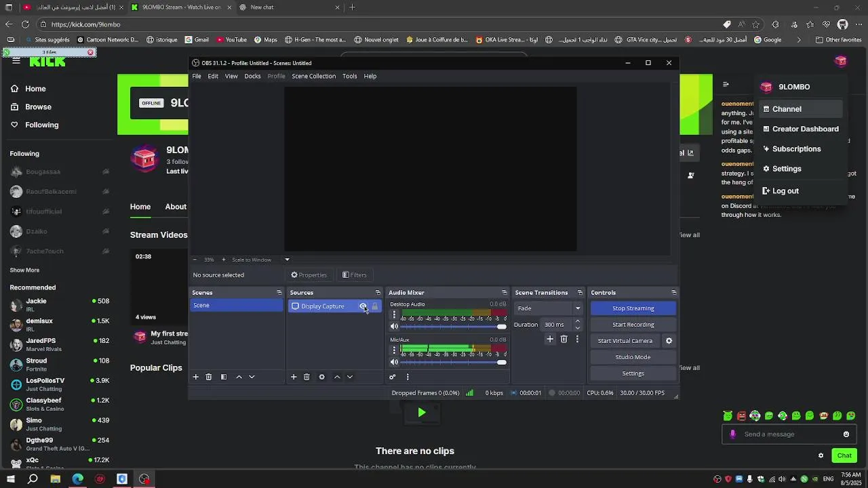Open Fade transition dropdown
This screenshot has width=868, height=488.
click(549, 308)
